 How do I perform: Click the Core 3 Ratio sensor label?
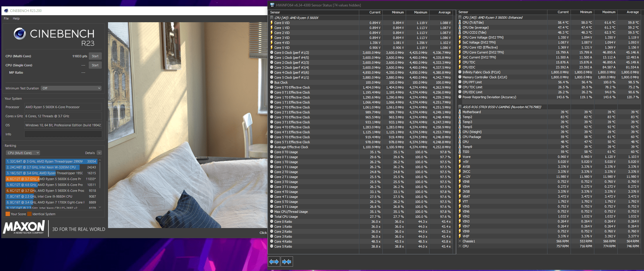click(x=283, y=237)
